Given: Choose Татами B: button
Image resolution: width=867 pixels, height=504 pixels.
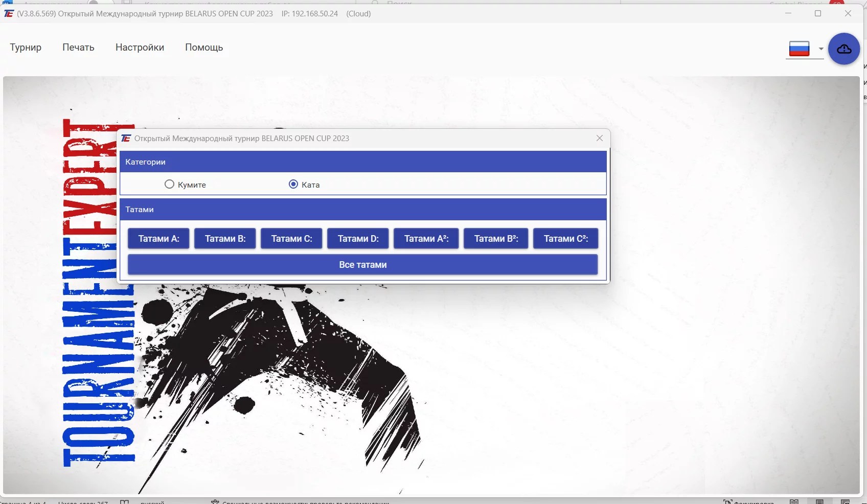Looking at the screenshot, I should tap(225, 239).
